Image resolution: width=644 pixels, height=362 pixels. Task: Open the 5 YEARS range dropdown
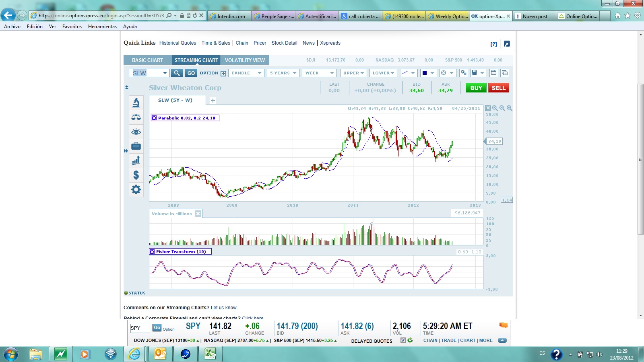pos(283,73)
